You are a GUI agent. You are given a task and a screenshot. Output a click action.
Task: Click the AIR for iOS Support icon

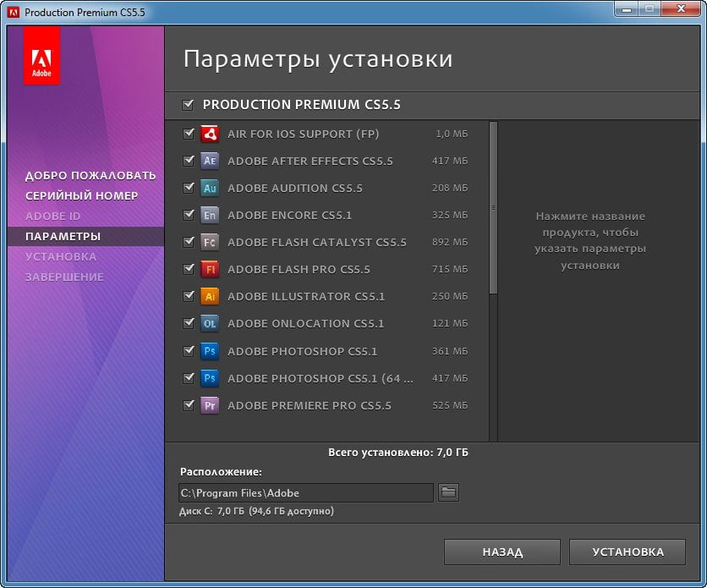point(210,134)
